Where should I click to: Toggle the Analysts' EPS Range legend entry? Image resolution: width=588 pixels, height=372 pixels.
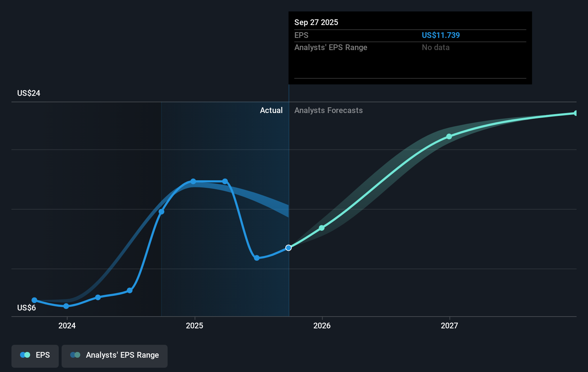click(115, 355)
